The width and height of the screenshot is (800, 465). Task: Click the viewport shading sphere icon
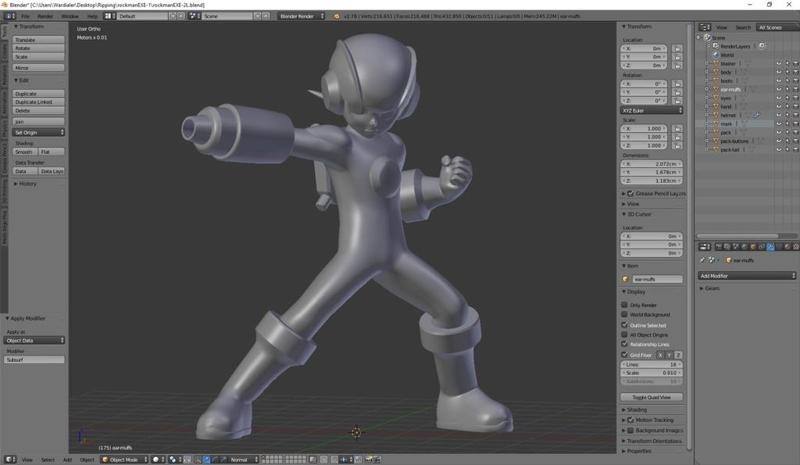click(x=156, y=459)
